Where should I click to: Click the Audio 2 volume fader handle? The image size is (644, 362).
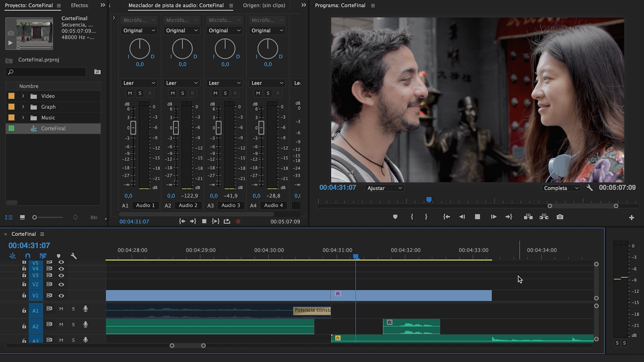(x=176, y=128)
